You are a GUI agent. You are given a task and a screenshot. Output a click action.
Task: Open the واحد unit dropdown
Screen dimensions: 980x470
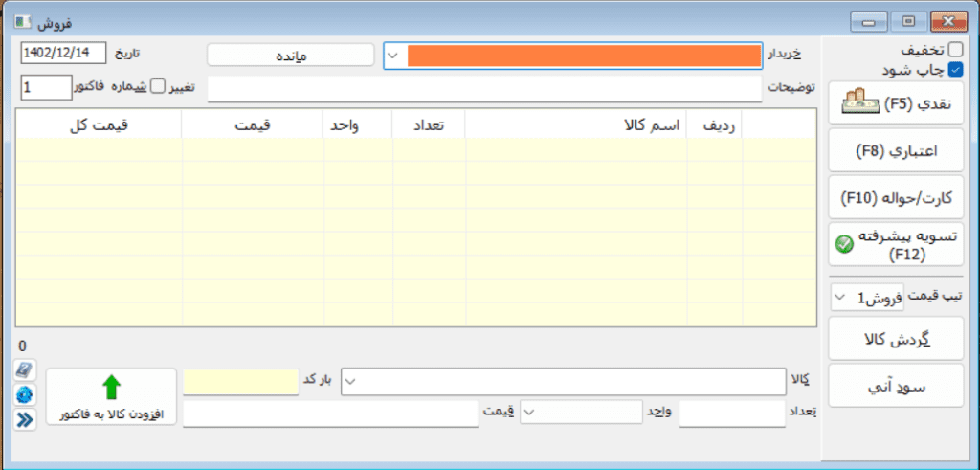[x=530, y=412]
